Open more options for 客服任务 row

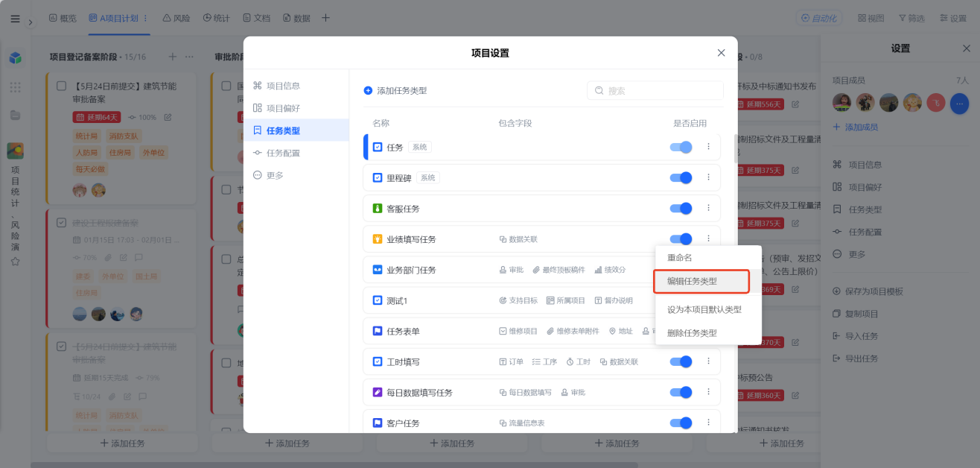click(x=708, y=208)
